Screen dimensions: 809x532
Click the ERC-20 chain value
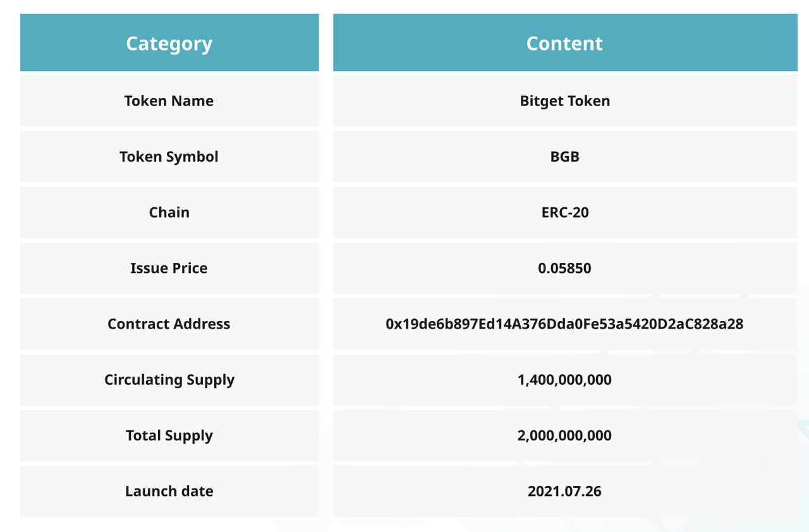(x=564, y=212)
